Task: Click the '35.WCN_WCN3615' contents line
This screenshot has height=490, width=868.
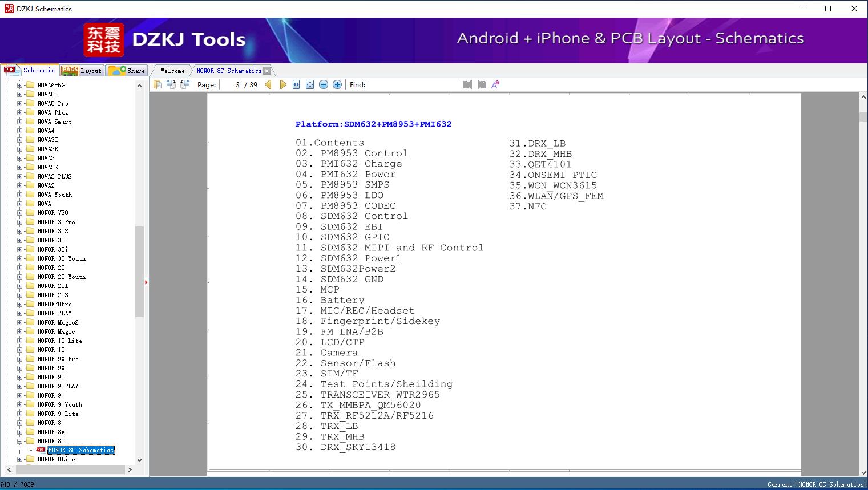Action: pyautogui.click(x=553, y=185)
